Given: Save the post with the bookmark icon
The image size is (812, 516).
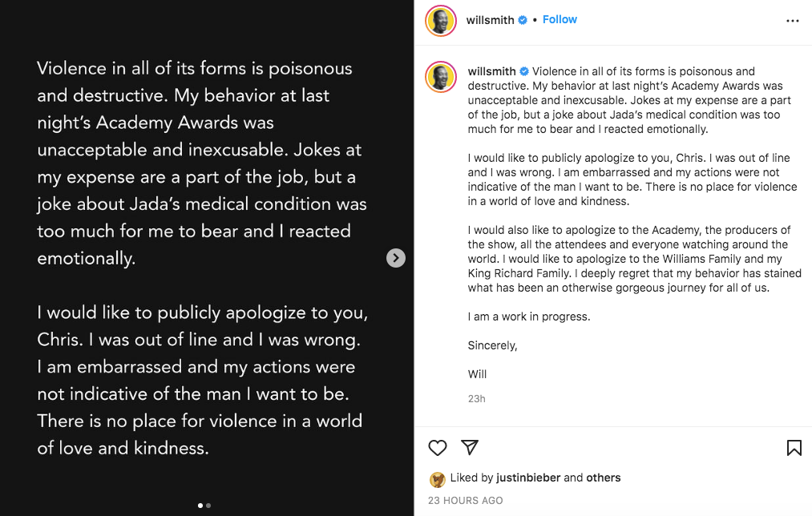Looking at the screenshot, I should click(x=794, y=448).
